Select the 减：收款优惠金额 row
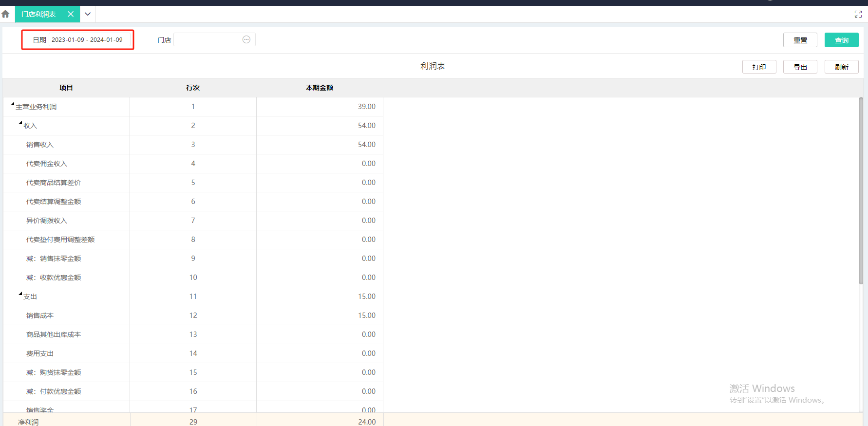The height and width of the screenshot is (426, 868). point(193,278)
